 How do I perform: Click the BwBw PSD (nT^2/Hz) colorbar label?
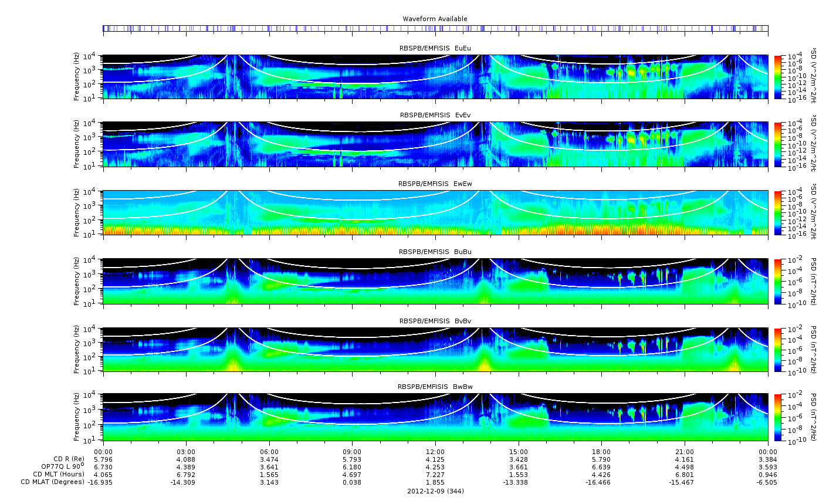(814, 418)
